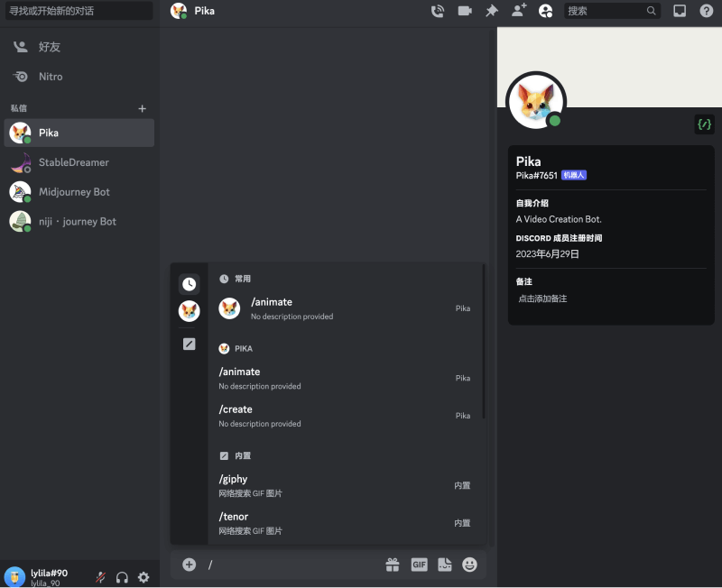Toggle microphone mute

(101, 577)
